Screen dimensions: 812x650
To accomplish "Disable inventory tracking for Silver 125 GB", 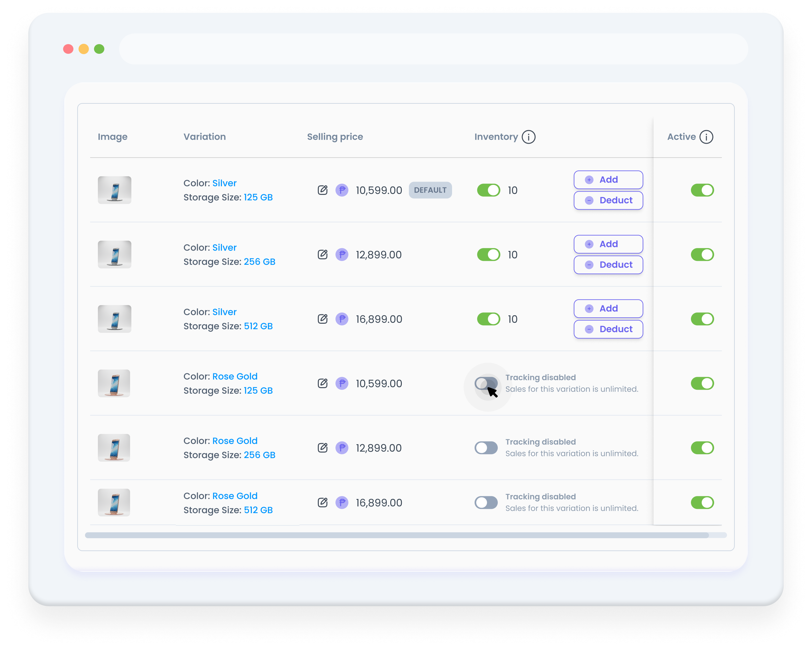I will 488,190.
